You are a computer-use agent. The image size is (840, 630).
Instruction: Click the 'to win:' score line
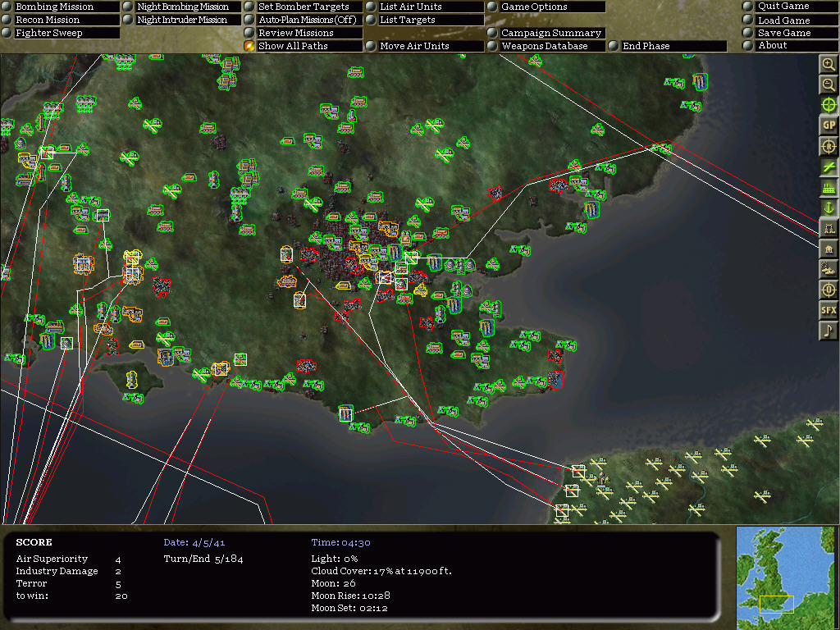[72, 596]
